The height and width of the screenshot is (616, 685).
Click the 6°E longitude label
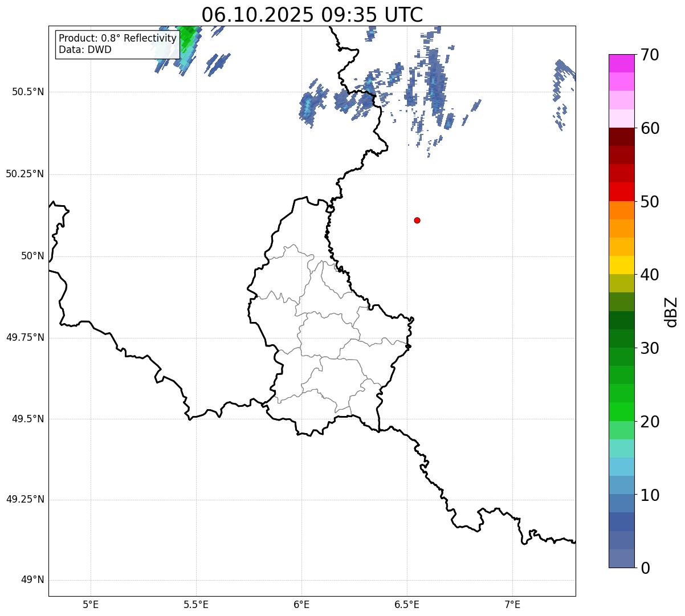(x=301, y=604)
